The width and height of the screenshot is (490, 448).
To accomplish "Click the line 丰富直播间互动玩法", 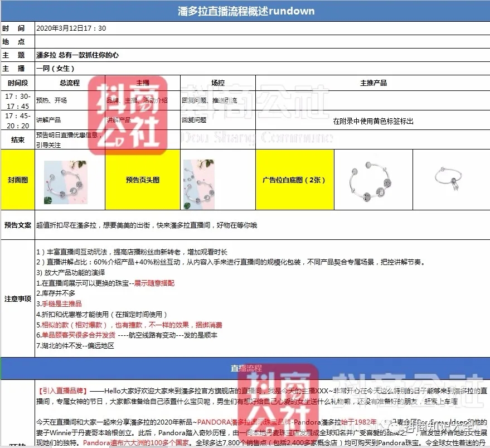I will point(132,252).
